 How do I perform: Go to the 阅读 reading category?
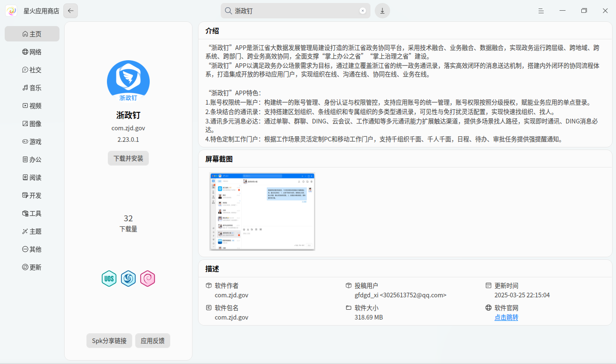(32, 177)
